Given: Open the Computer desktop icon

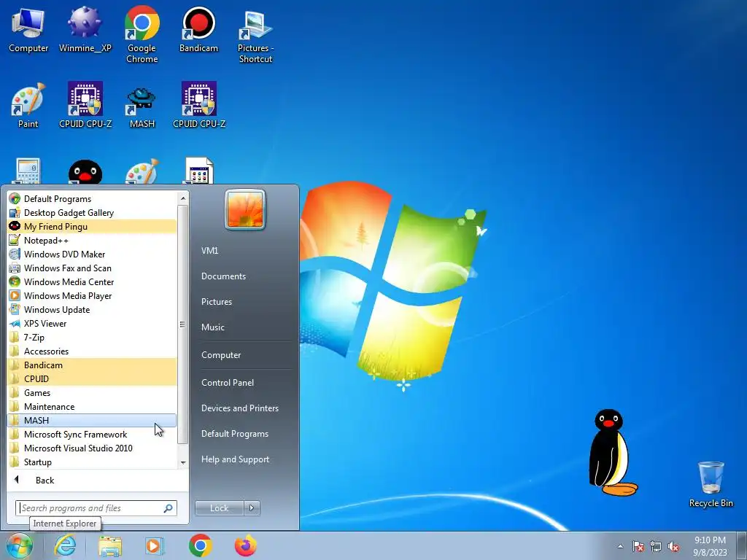Looking at the screenshot, I should 28,31.
